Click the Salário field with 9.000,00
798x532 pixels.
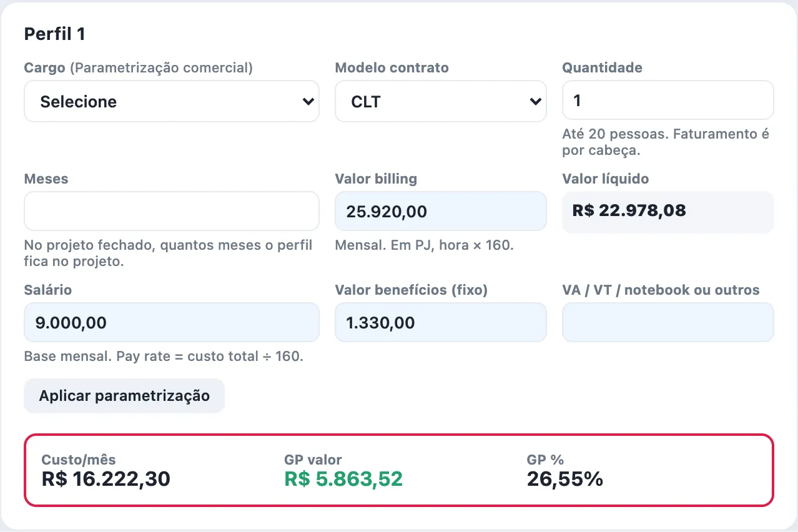coord(172,322)
